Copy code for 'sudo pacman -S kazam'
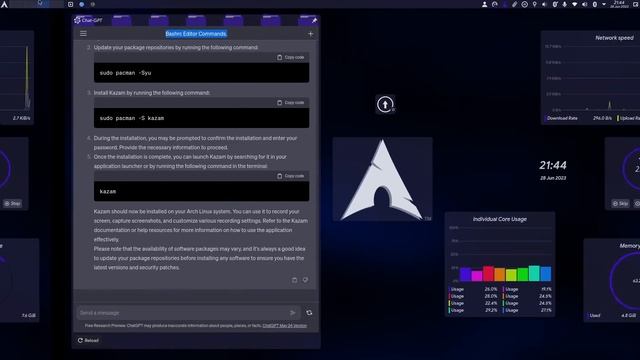Screen dimensions: 640x360 [x=291, y=102]
